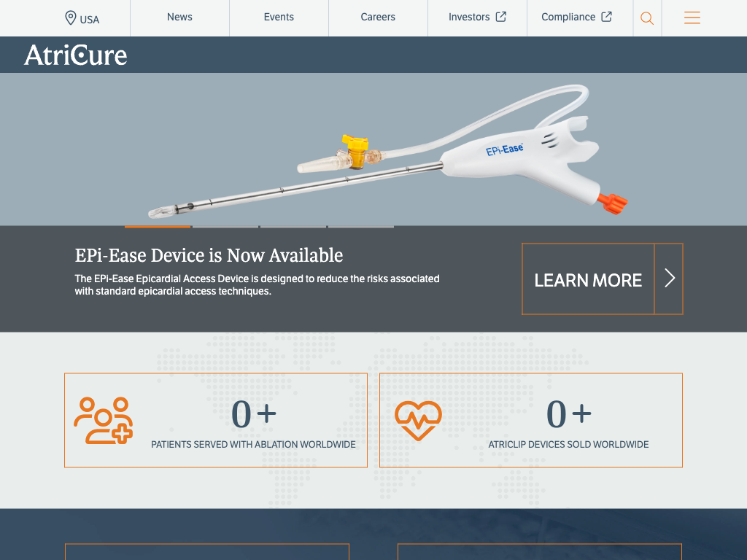
Task: Click the external link icon beside Investors
Action: pos(501,17)
